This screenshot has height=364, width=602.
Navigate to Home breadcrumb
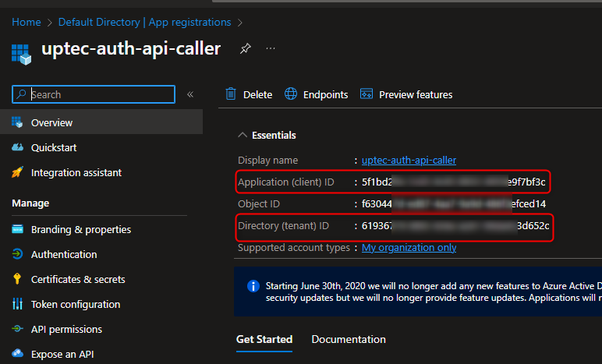pos(26,22)
